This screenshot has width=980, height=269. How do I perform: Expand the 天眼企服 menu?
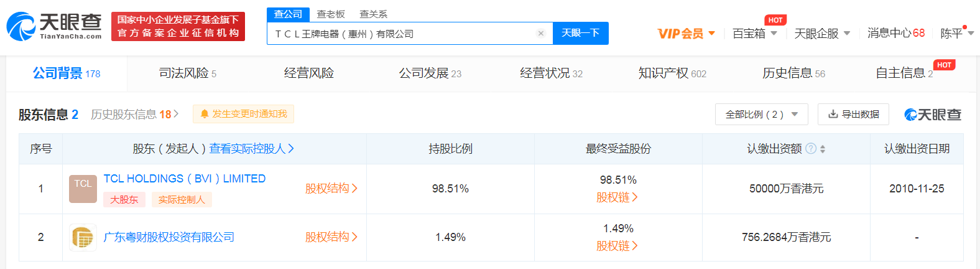click(822, 34)
